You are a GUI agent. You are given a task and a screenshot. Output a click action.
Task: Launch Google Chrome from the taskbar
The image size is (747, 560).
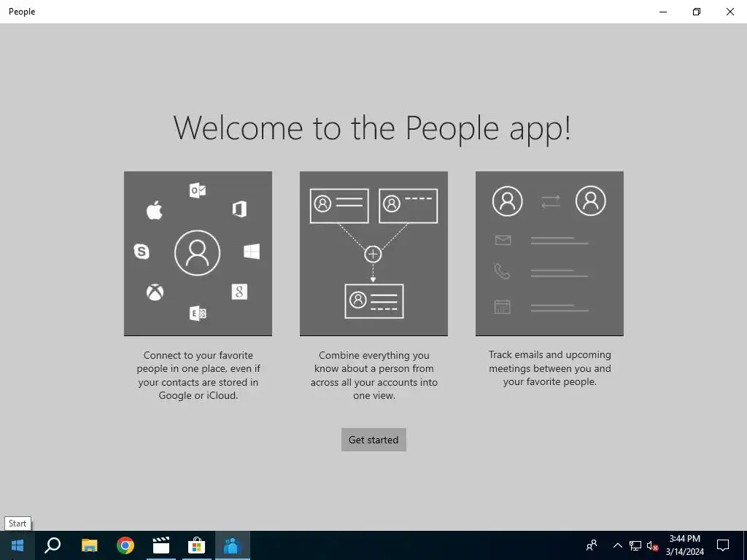125,545
